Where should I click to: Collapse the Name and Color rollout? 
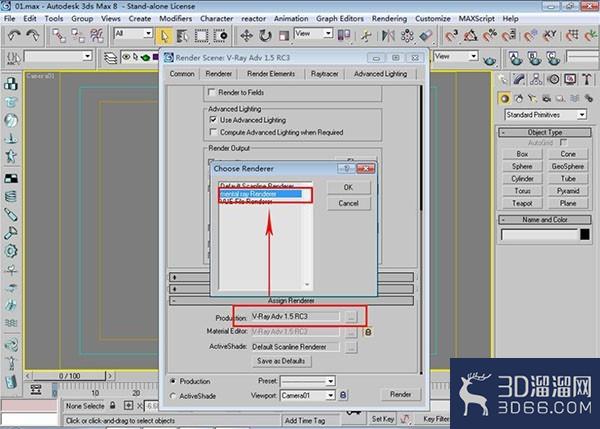[x=545, y=220]
